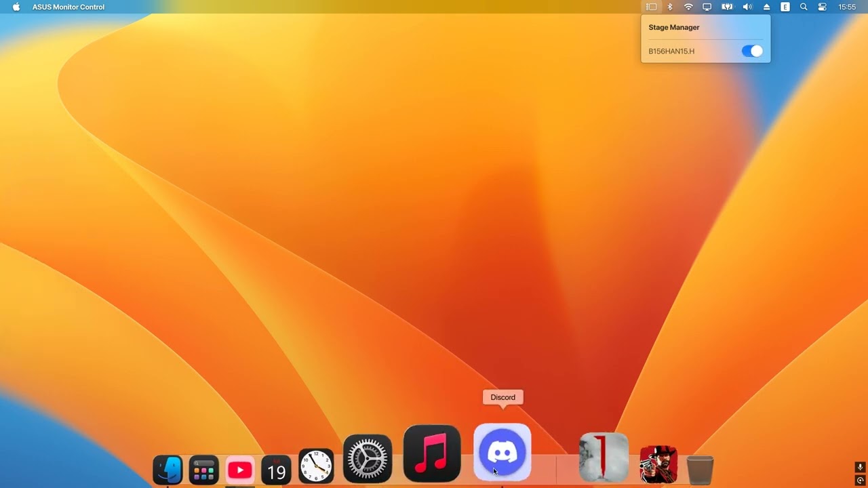Click the B156HAN15.H display label
The image size is (868, 488).
(671, 52)
